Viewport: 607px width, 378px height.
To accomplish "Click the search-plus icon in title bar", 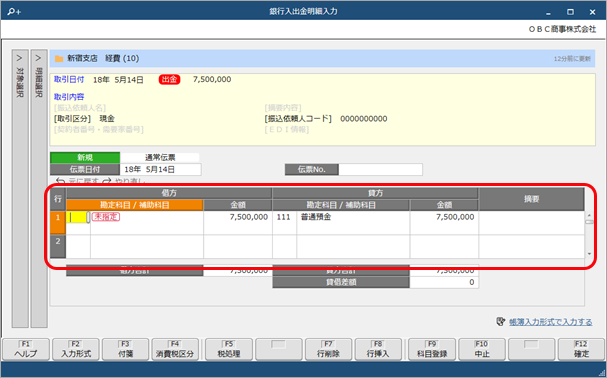I will 14,12.
